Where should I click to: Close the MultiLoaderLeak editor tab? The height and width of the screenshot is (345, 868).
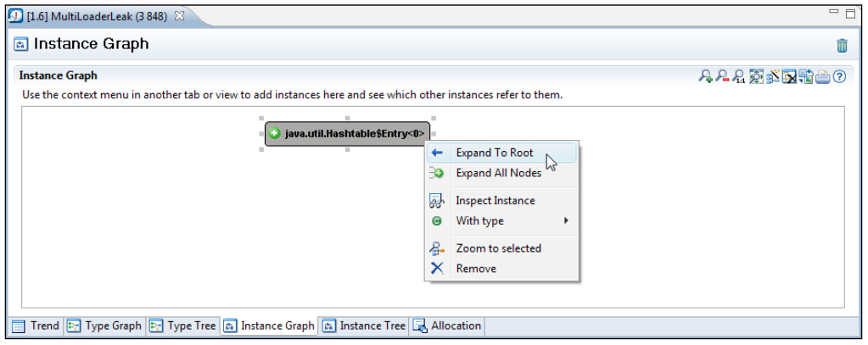tap(179, 16)
